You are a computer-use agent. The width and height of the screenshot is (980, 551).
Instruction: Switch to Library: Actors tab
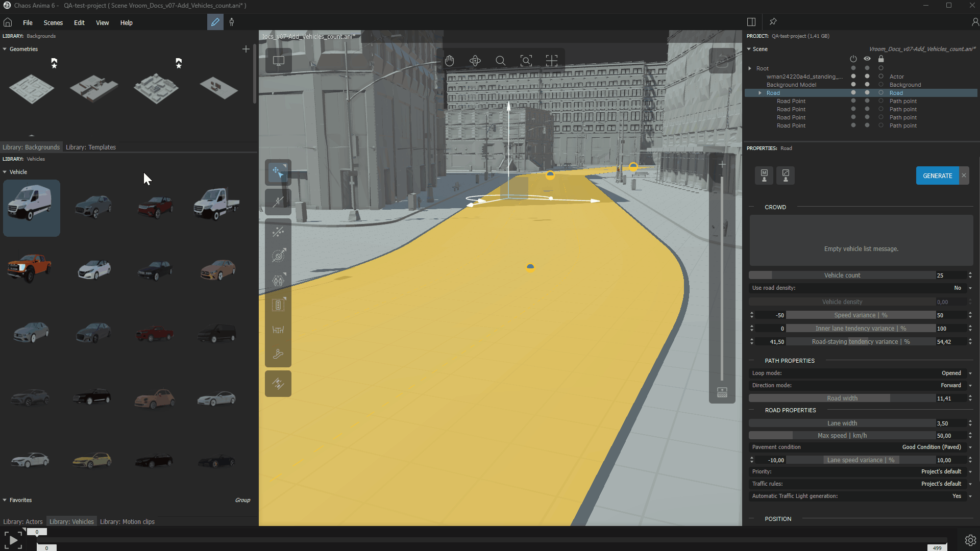click(x=23, y=521)
